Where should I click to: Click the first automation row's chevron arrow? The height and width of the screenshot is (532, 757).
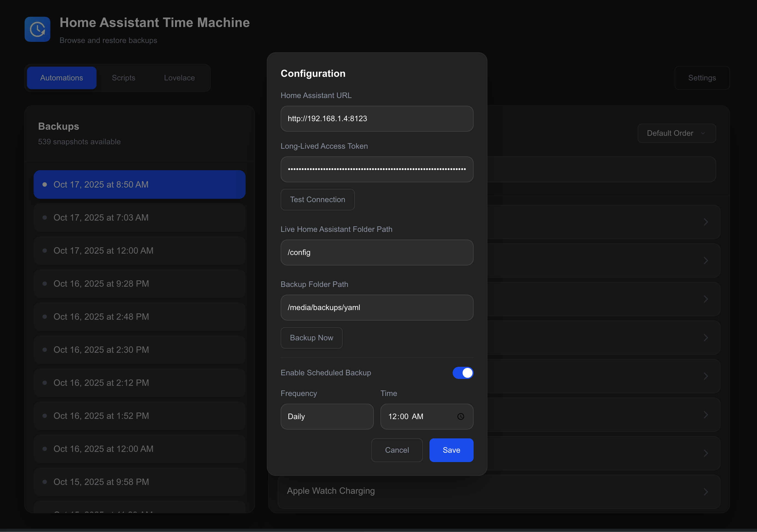pos(705,222)
